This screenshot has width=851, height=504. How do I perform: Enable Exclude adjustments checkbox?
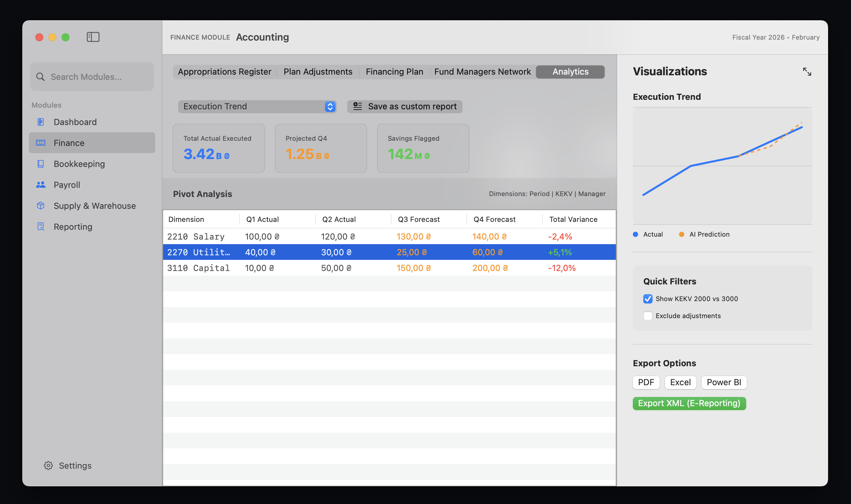(648, 316)
